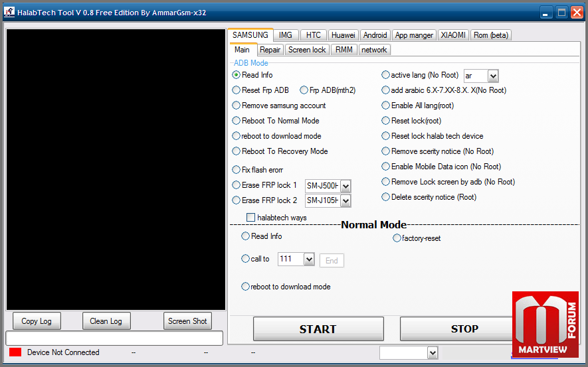
Task: Select active lang (No Root) option
Action: point(385,75)
